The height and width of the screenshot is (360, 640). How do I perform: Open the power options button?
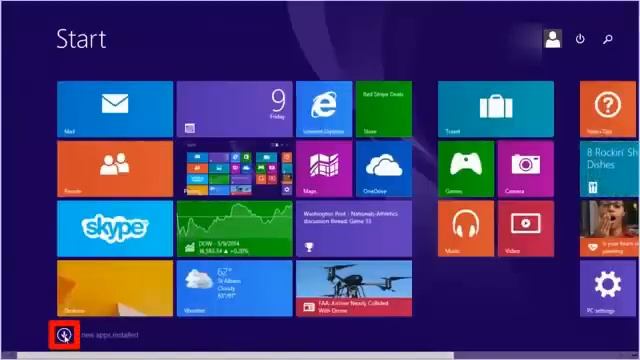point(580,39)
